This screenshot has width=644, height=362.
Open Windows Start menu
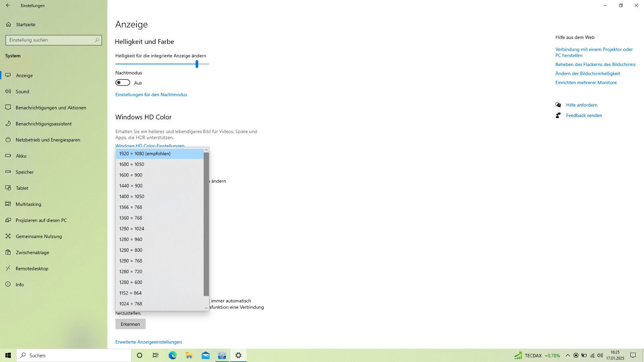coord(8,356)
